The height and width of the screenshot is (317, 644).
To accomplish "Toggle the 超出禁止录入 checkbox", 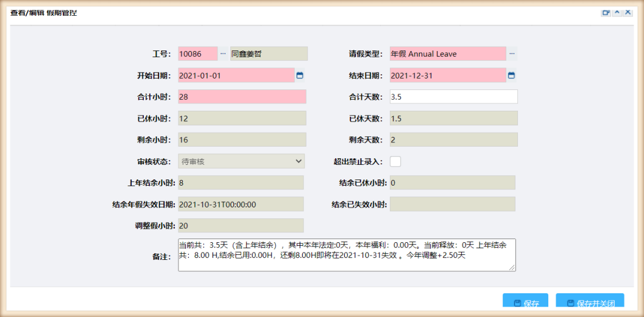I will click(395, 161).
